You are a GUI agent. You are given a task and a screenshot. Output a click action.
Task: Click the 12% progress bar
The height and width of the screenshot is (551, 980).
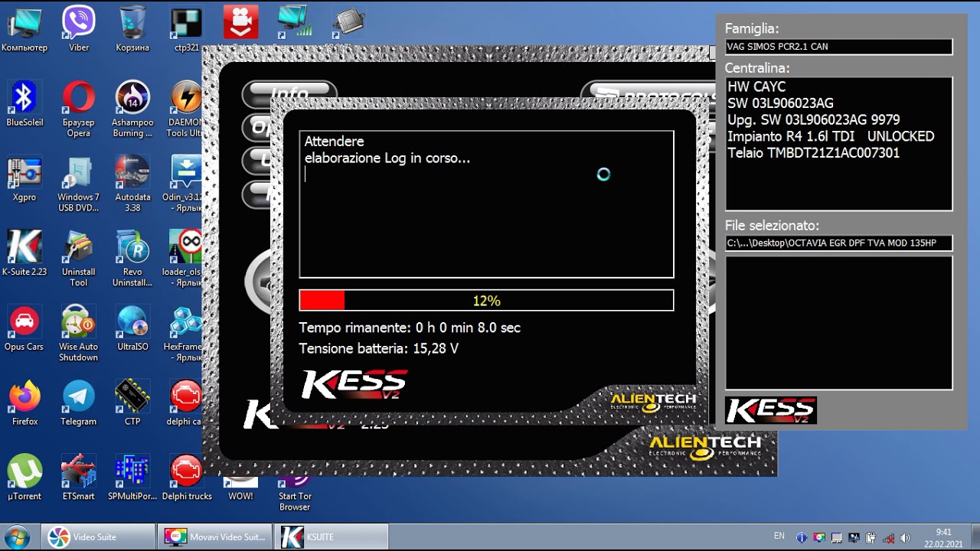click(486, 300)
